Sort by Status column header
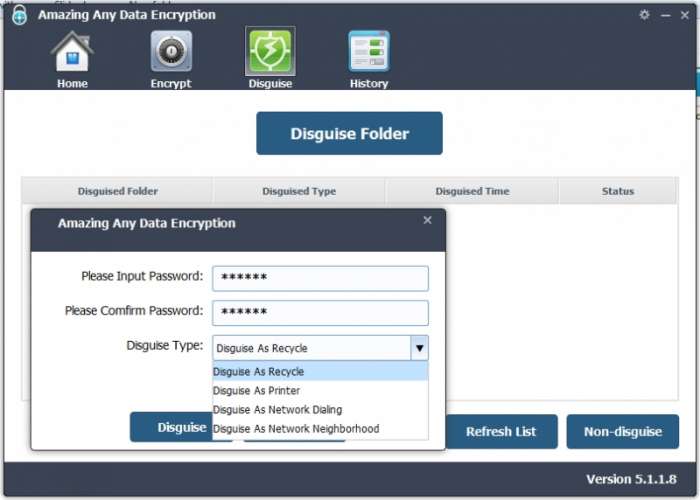 [x=618, y=191]
